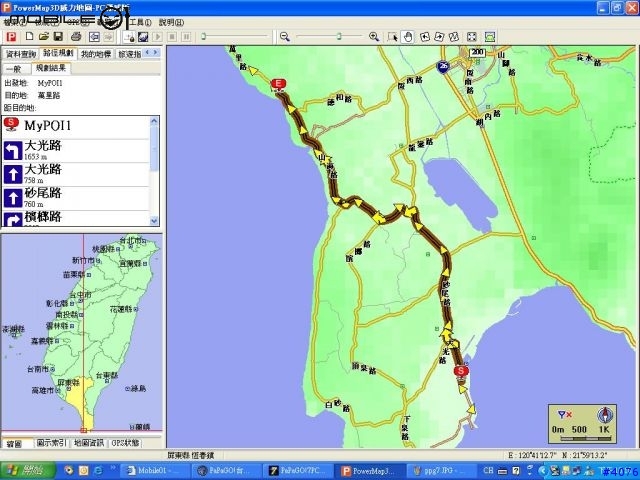The height and width of the screenshot is (480, 640).
Task: Go back to previous map view
Action: tap(94, 37)
